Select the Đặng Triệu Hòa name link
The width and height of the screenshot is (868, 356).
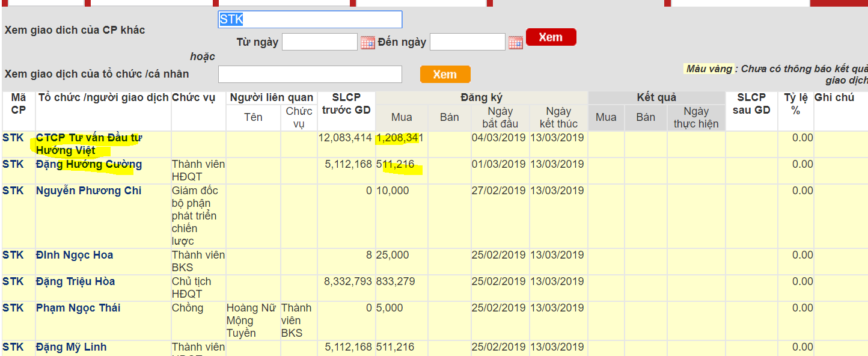pyautogui.click(x=75, y=281)
